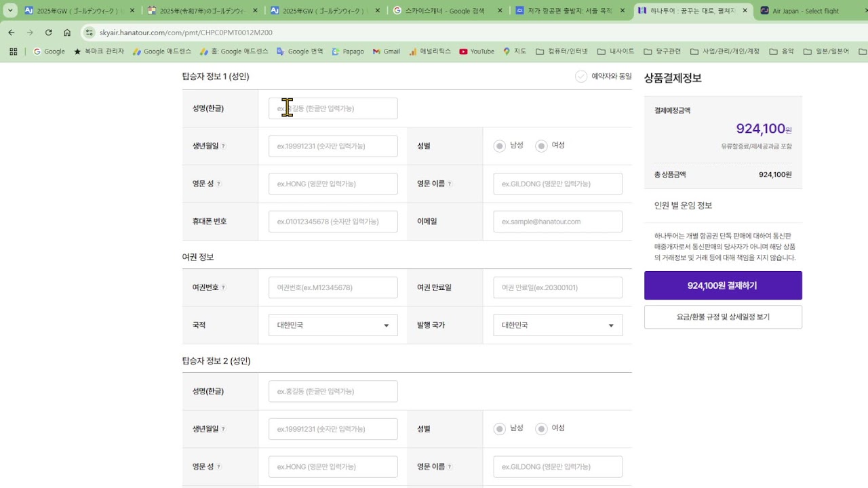The image size is (868, 488).
Task: Click the browser home icon
Action: click(x=67, y=33)
